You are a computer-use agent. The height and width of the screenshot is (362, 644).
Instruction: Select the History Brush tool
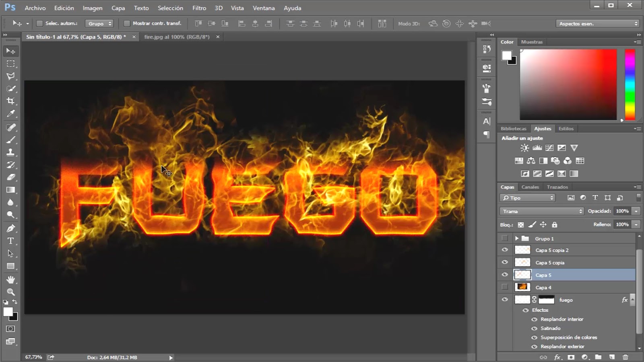(x=11, y=165)
